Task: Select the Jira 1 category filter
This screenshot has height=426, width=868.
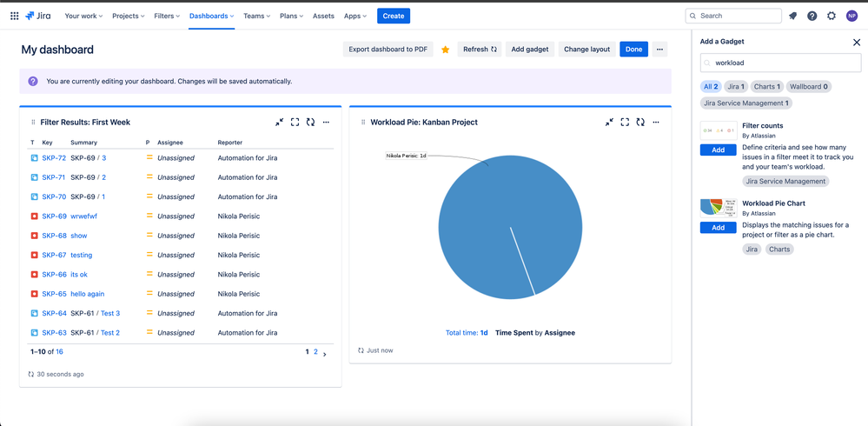Action: (736, 86)
